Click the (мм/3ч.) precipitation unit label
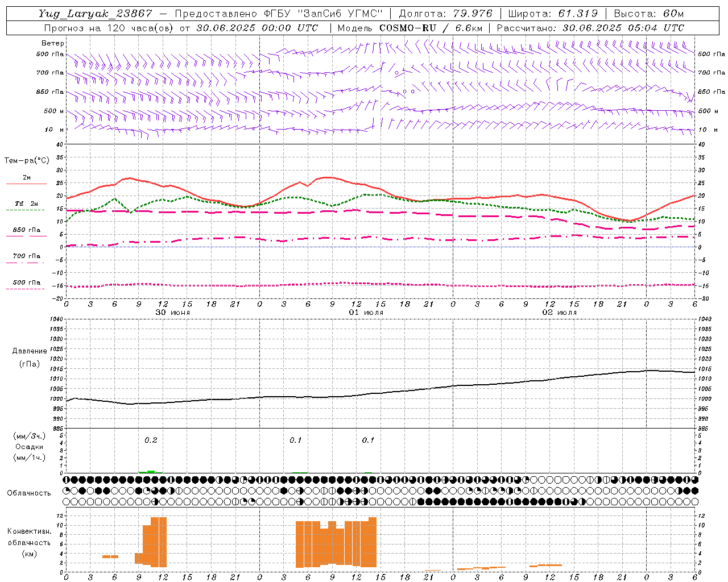Screen dimensions: 728x582 pyautogui.click(x=30, y=436)
